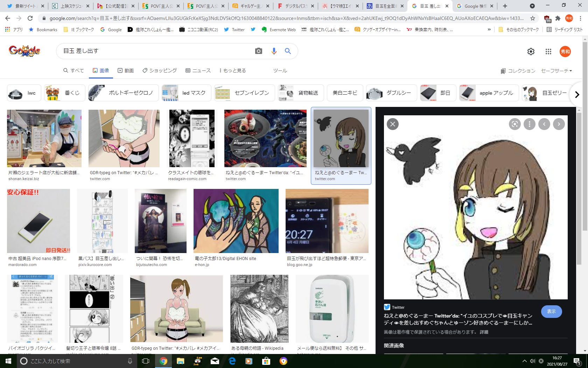Click the Google logo
This screenshot has width=588, height=368.
(24, 51)
